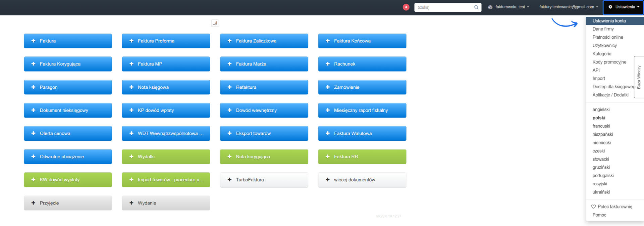Create a new Faktura

click(x=68, y=41)
